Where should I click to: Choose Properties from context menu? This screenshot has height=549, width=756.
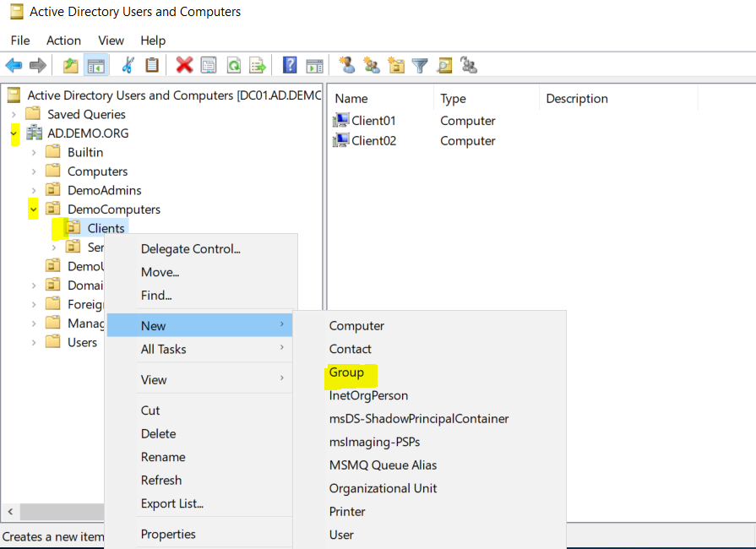click(199, 534)
